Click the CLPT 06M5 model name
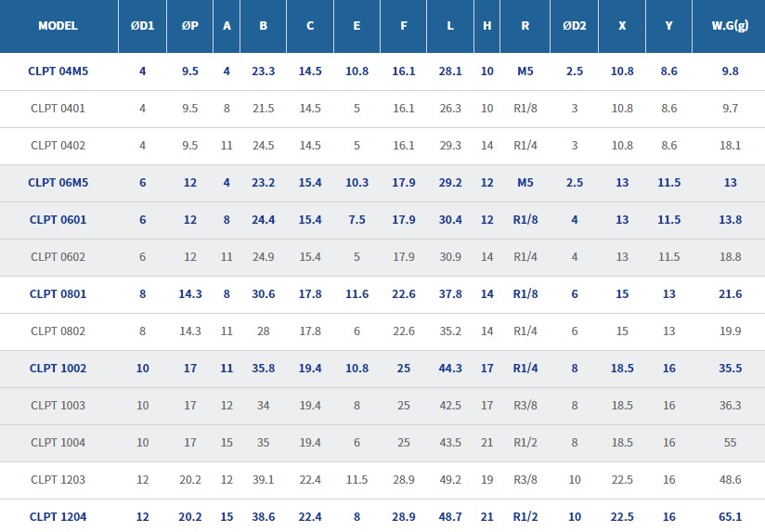The width and height of the screenshot is (765, 532). click(x=58, y=183)
